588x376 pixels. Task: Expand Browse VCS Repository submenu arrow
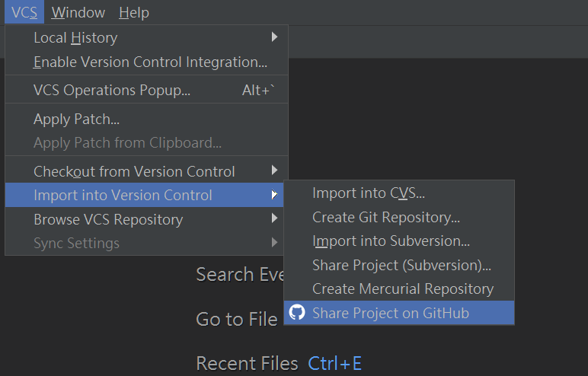tap(274, 219)
